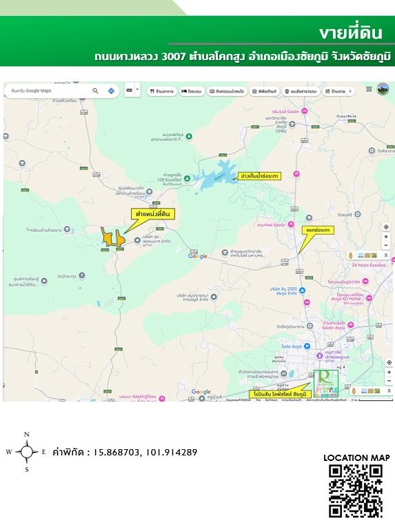Click the LOCATION MAP QR code
The image size is (395, 532).
click(x=356, y=491)
